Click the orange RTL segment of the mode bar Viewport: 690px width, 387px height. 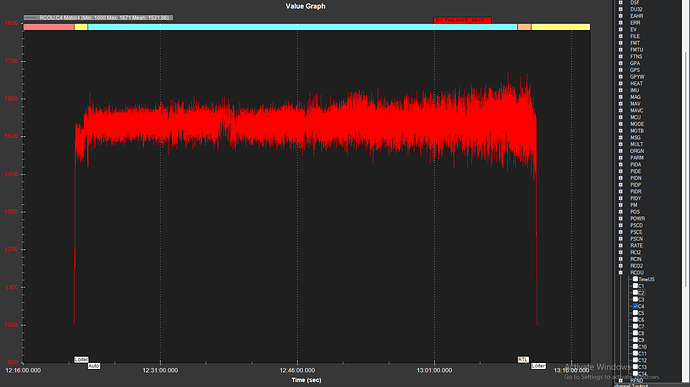[524, 27]
